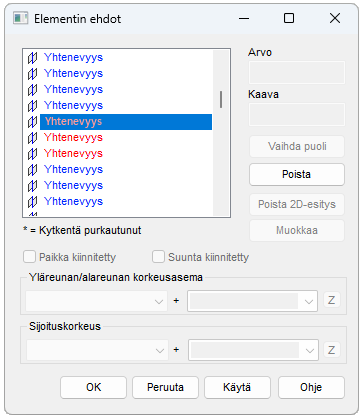Close the Elementin ehdot dialog
Image resolution: width=364 pixels, height=419 pixels.
pos(335,18)
